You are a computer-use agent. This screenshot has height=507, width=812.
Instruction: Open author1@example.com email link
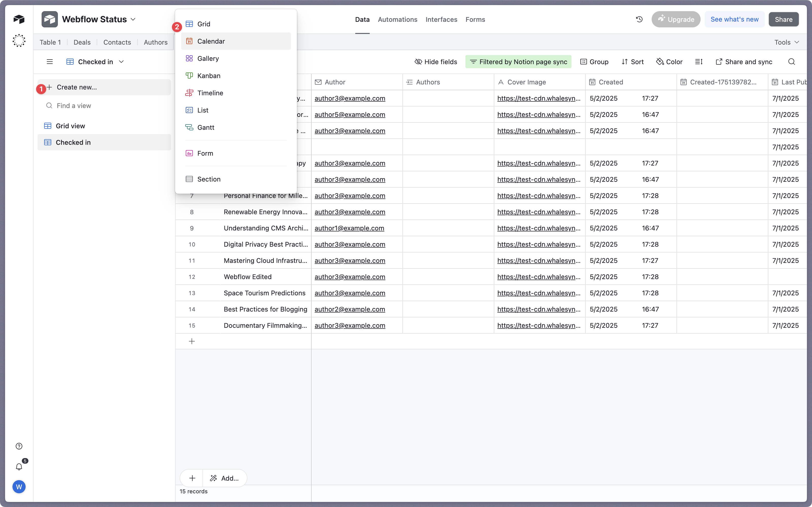pyautogui.click(x=349, y=228)
